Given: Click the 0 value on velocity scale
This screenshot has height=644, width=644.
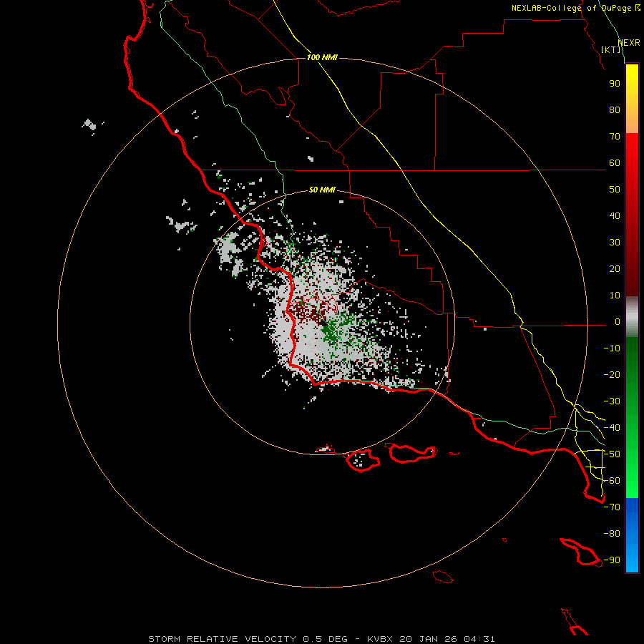Looking at the screenshot, I should [618, 322].
